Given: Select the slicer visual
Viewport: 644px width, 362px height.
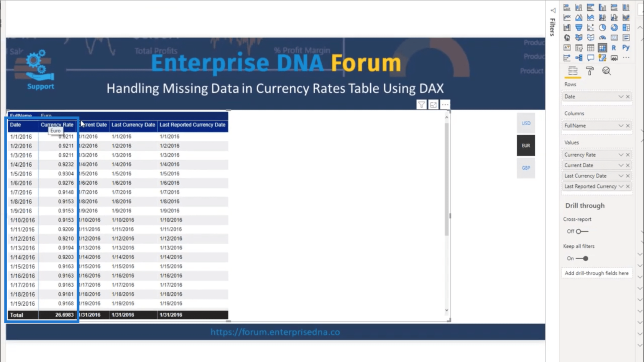Looking at the screenshot, I should (x=579, y=48).
